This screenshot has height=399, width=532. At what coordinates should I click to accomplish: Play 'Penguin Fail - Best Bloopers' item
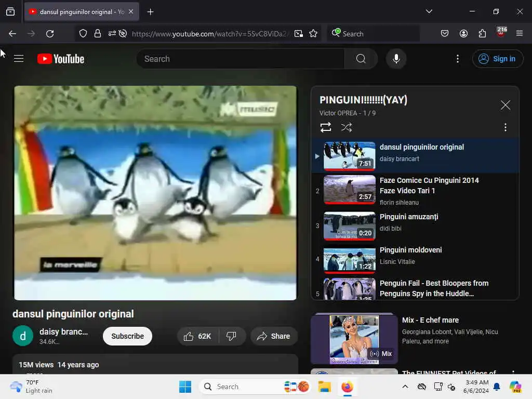[415, 288]
